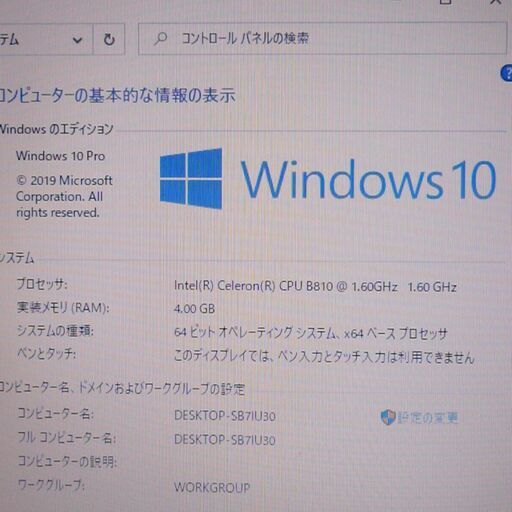512x512 pixels.
Task: Focus the コントロール パネルの検索 search field
Action: pos(322,39)
